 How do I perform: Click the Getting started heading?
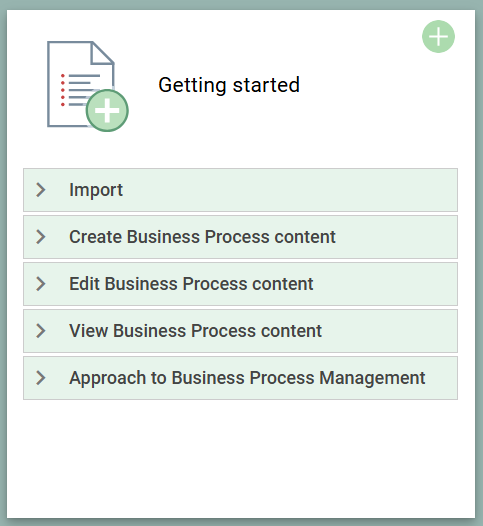229,85
